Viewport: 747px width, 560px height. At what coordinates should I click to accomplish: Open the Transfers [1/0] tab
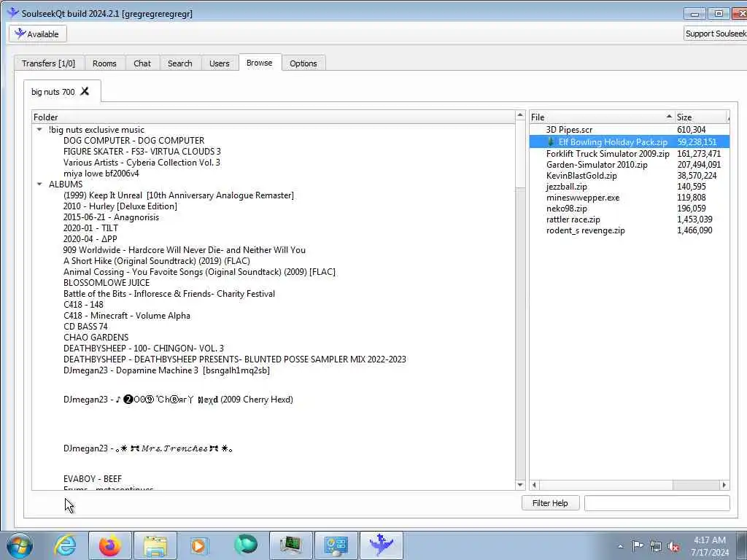[x=49, y=63]
